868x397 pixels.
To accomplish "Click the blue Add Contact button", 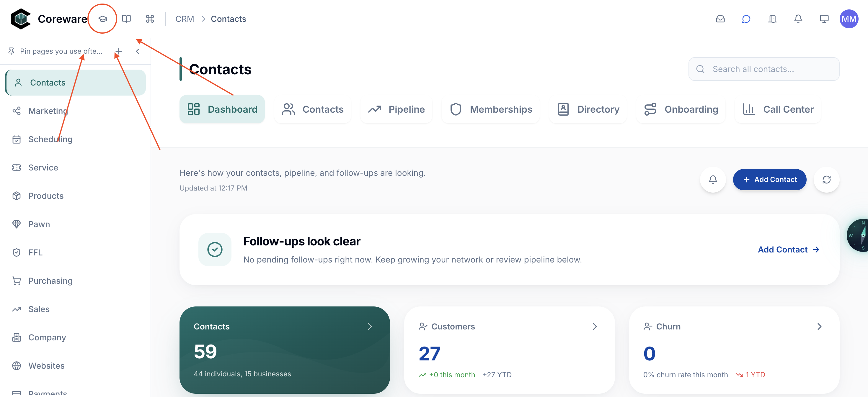I will tap(770, 179).
